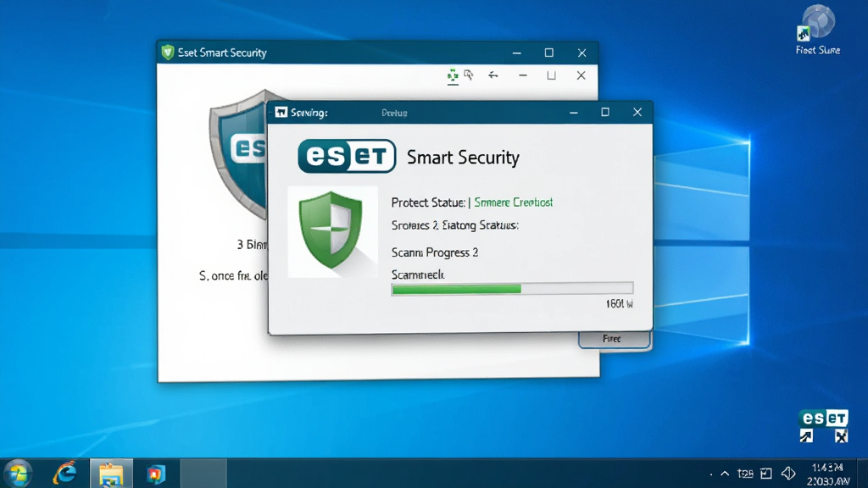Viewport: 868px width, 488px height.
Task: Click the back arrow in the Eset Smart Security window
Action: pos(493,75)
